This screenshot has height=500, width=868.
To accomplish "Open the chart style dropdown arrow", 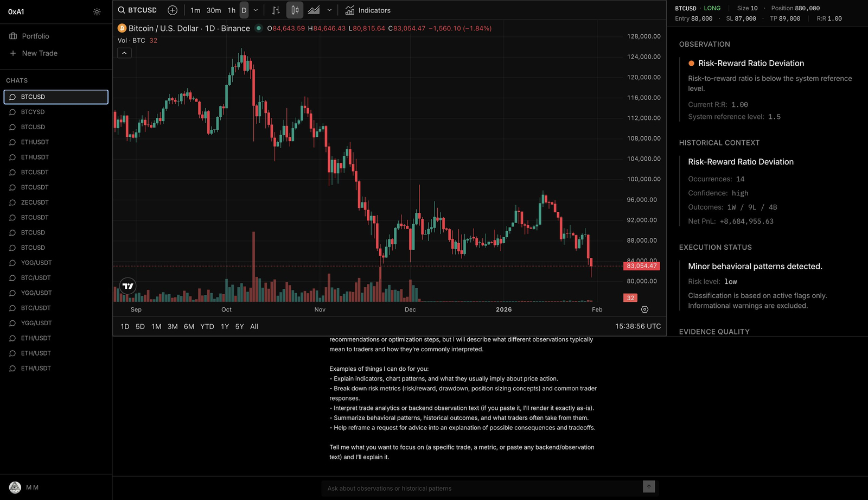I will (x=329, y=10).
